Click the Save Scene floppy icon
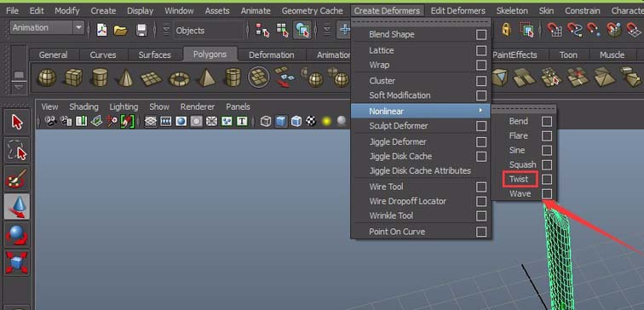 [x=141, y=30]
